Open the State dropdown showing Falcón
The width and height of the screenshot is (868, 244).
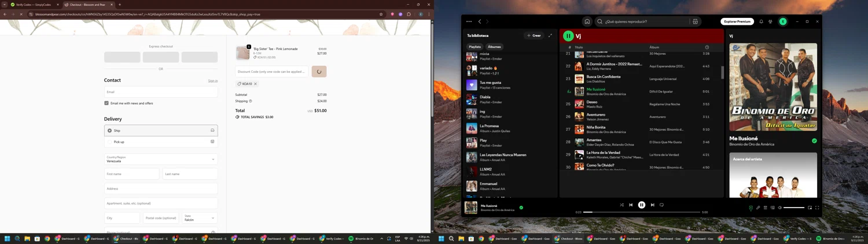pos(200,218)
